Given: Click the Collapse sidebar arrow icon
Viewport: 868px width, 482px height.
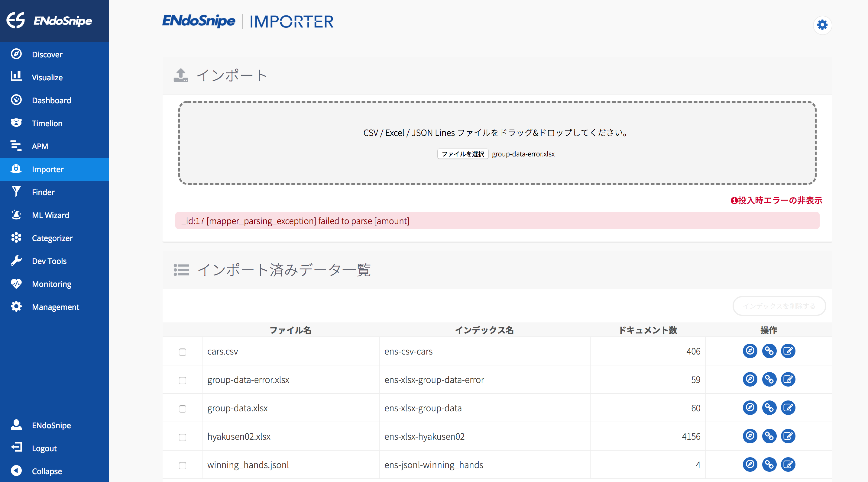Looking at the screenshot, I should pos(16,470).
